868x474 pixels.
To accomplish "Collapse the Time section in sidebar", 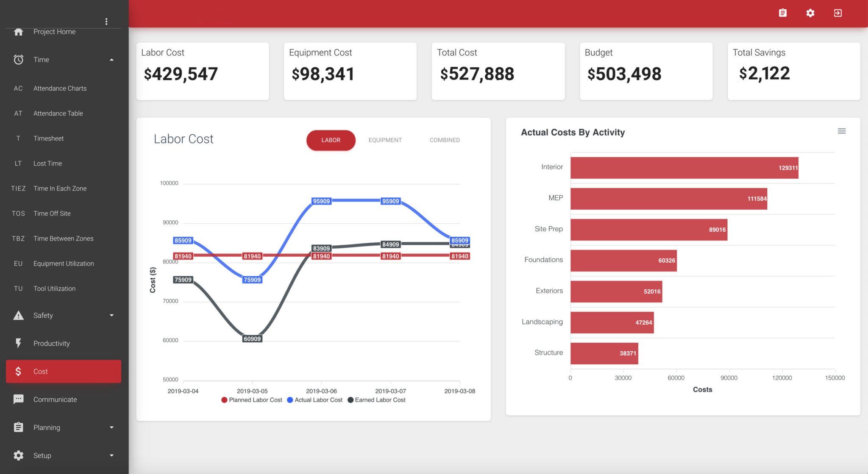I will tap(111, 60).
